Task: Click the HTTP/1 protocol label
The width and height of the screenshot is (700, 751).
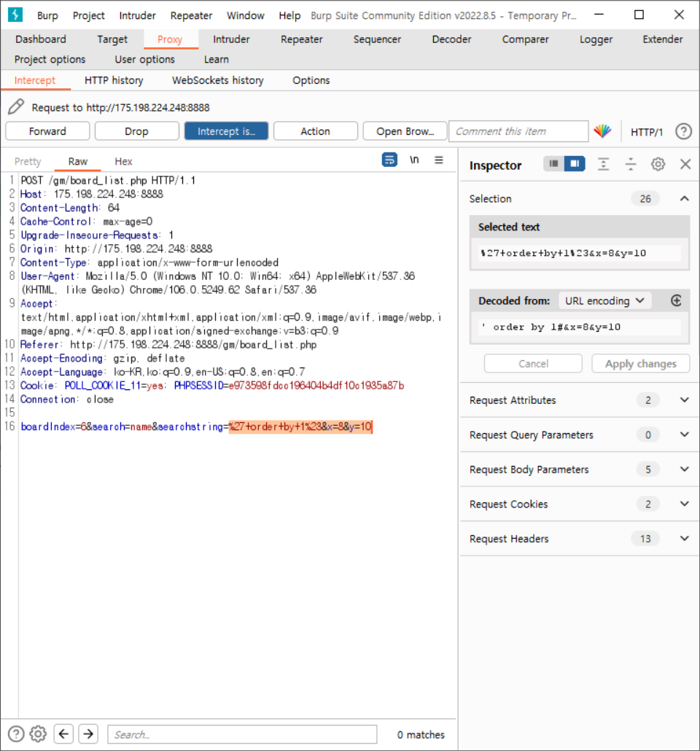Action: click(x=646, y=132)
